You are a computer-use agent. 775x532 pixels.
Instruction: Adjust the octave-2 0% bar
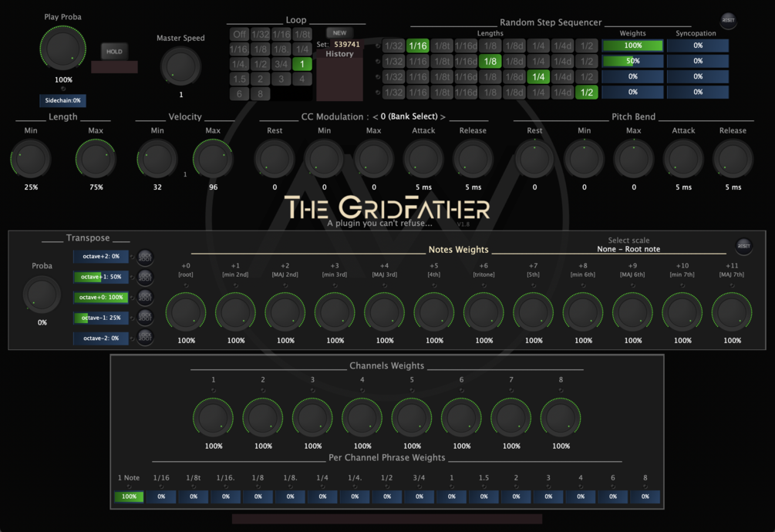101,338
